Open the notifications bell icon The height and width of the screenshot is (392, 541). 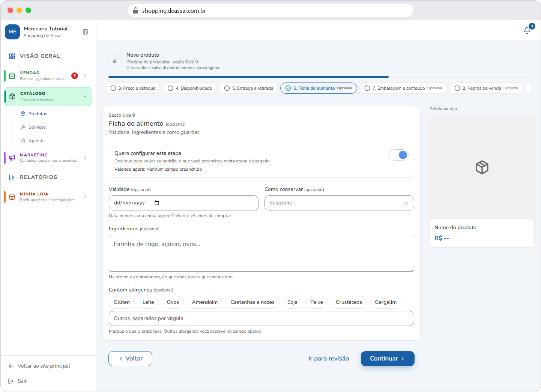[527, 30]
